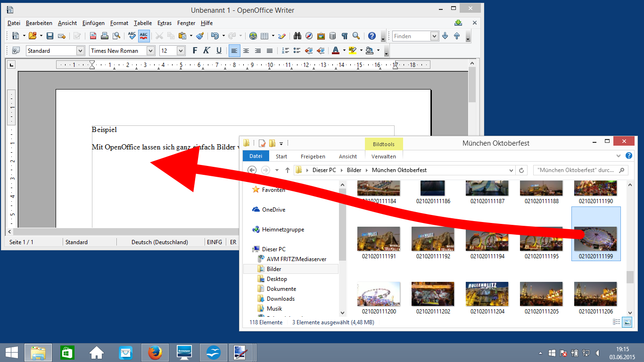Open the Navigator compass icon

coord(309,36)
